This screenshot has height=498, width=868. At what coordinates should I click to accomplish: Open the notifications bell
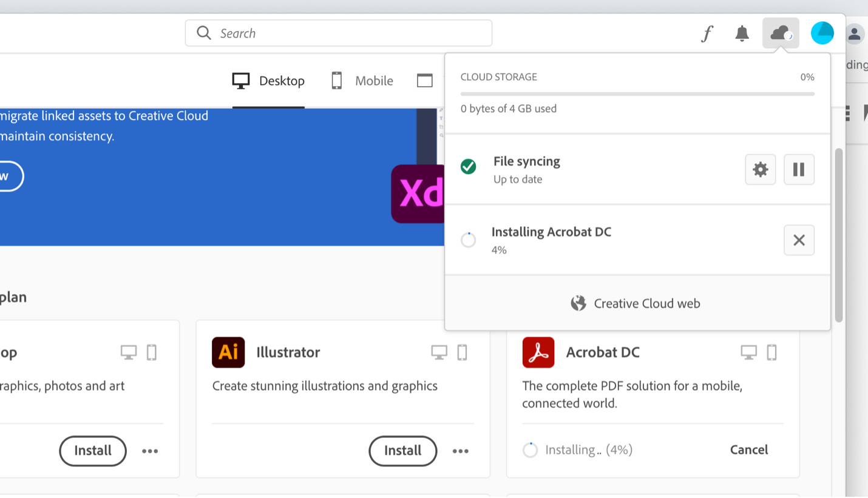[x=742, y=33]
